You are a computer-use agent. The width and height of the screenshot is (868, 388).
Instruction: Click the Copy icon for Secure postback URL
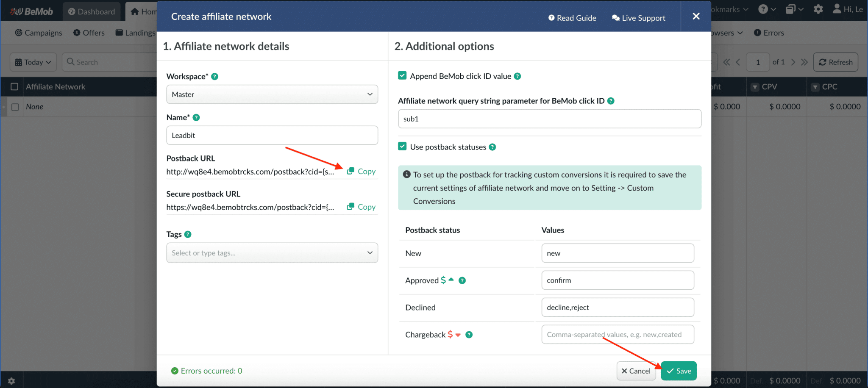coord(351,207)
